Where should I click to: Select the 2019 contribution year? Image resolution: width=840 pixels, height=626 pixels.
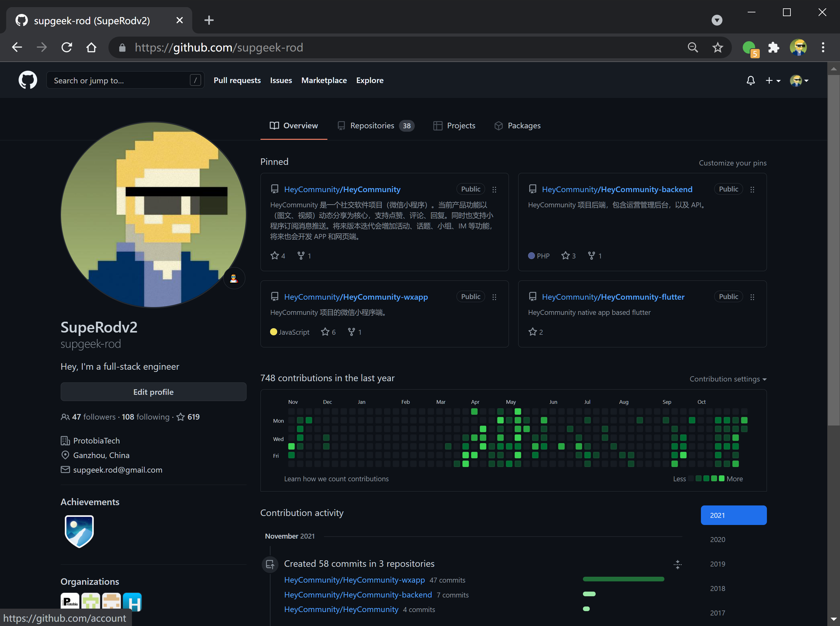717,564
